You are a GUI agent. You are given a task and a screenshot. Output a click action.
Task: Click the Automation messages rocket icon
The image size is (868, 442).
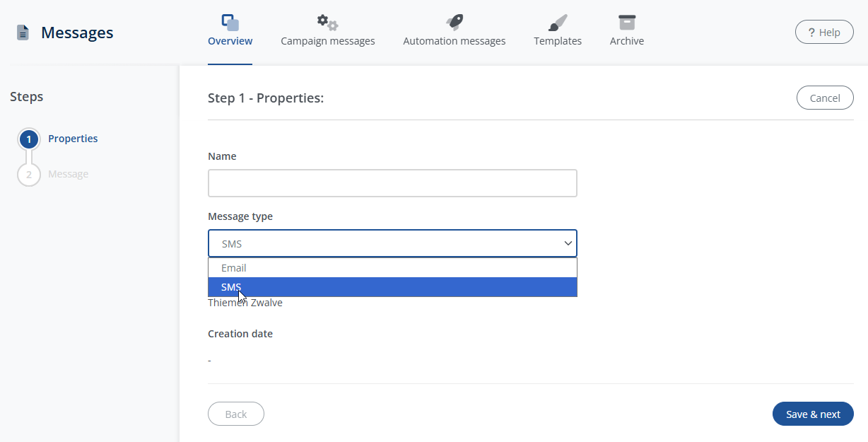[454, 22]
